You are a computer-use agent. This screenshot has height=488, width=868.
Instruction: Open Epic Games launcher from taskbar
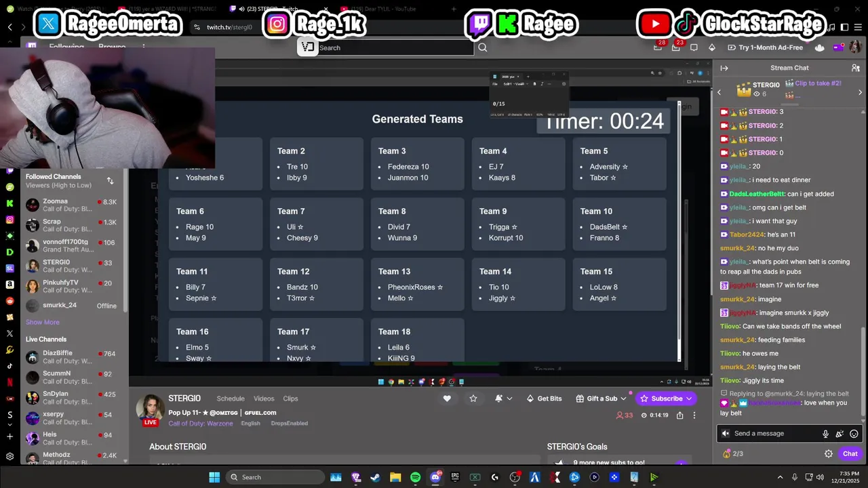pos(455,477)
